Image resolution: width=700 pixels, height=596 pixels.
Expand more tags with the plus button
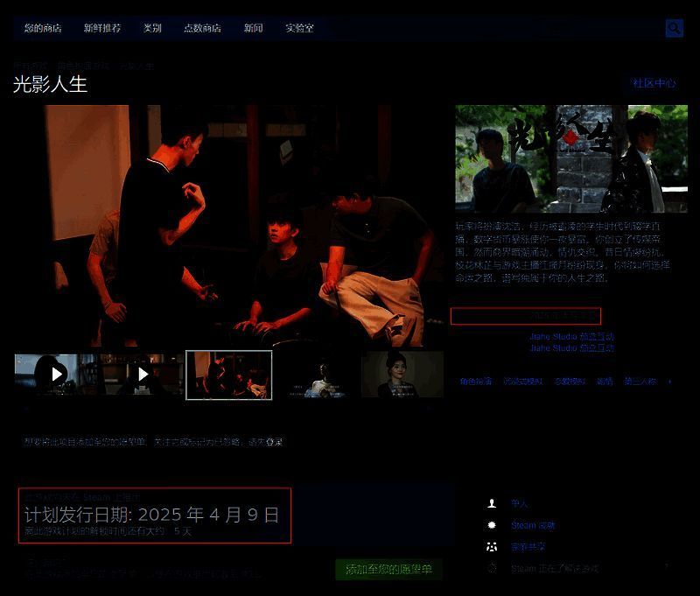coord(669,382)
